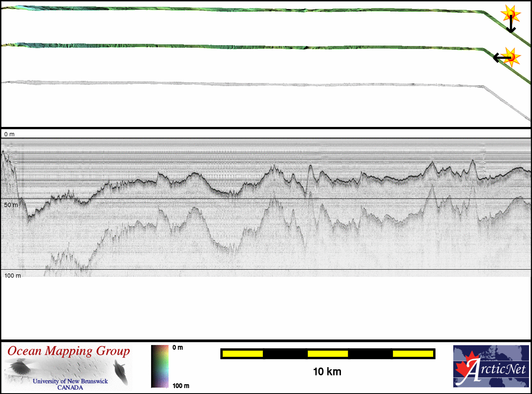Click University of New Brunswick CANADA text
The height and width of the screenshot is (394, 532).
[x=70, y=384]
